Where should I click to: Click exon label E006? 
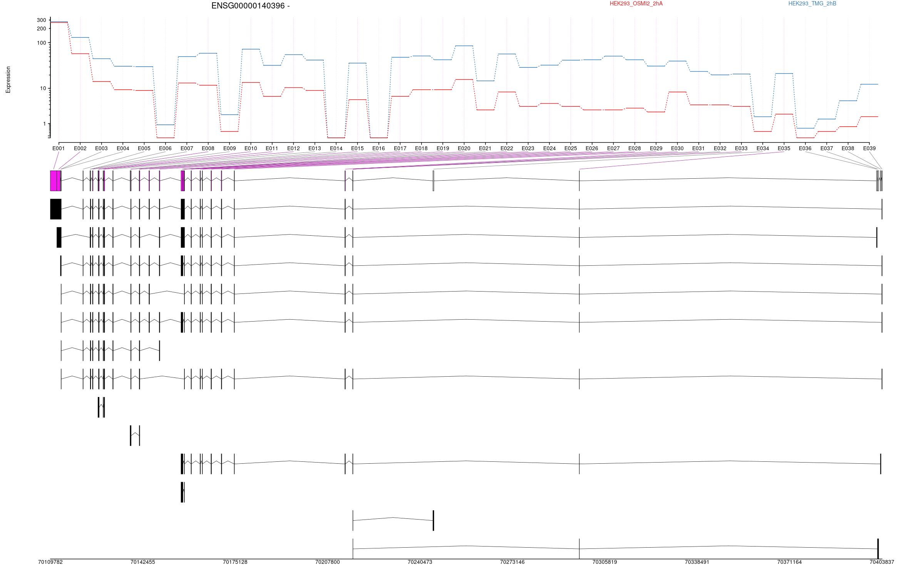pos(165,148)
